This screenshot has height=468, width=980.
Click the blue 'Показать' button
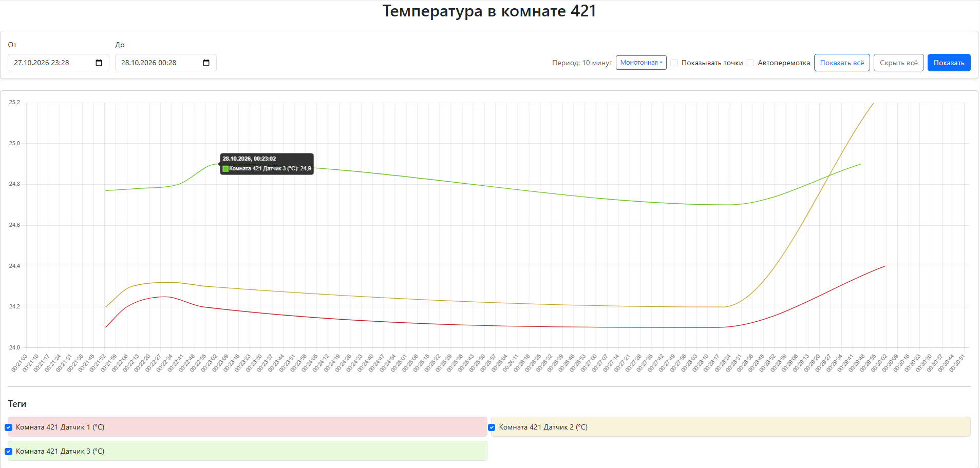pyautogui.click(x=949, y=63)
